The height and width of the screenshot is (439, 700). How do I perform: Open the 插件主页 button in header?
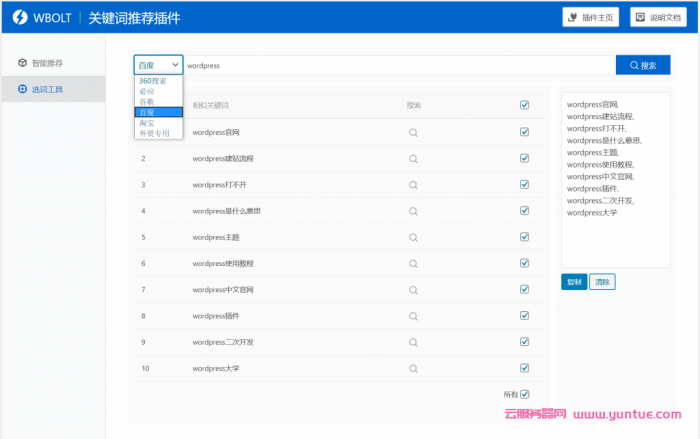point(591,17)
